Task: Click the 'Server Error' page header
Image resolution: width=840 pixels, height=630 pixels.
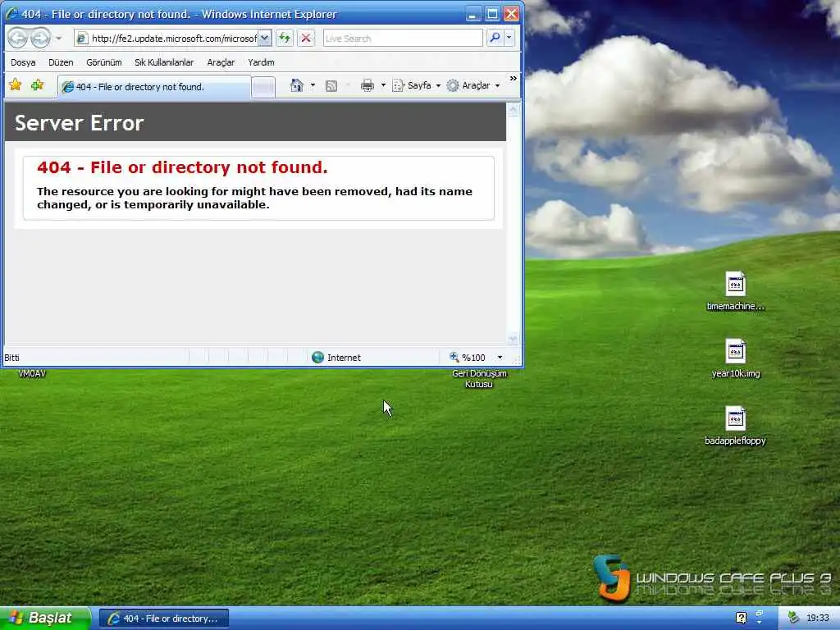Action: click(x=80, y=123)
